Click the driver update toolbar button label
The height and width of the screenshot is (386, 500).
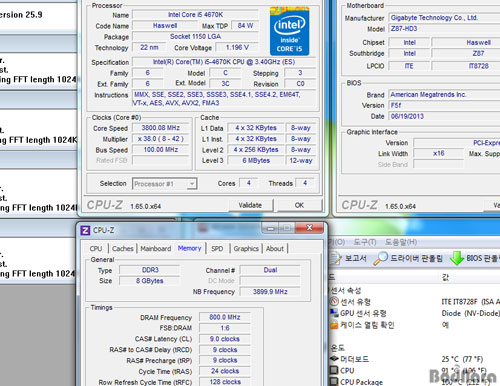coord(416,258)
